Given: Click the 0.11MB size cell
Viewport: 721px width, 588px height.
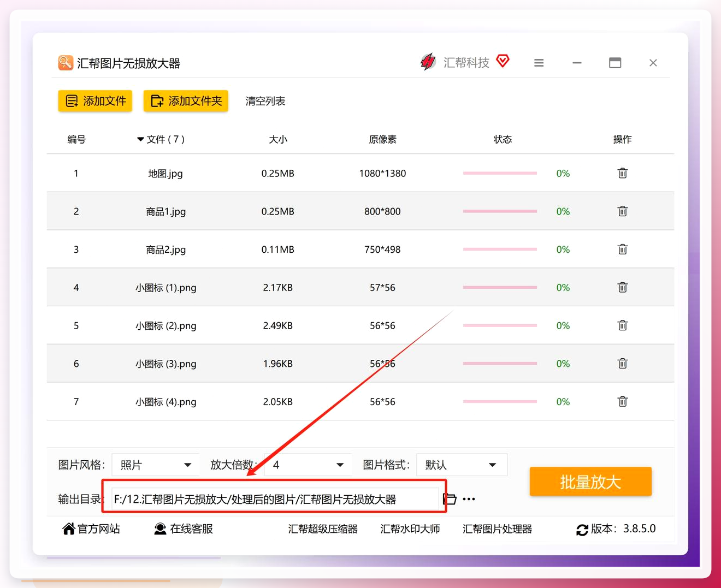Looking at the screenshot, I should pos(277,250).
